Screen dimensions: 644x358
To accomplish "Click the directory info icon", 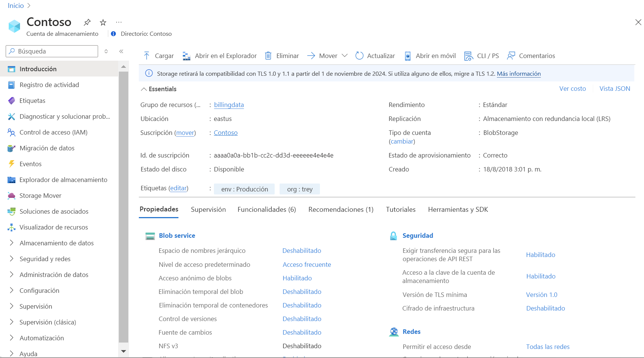I will click(113, 34).
